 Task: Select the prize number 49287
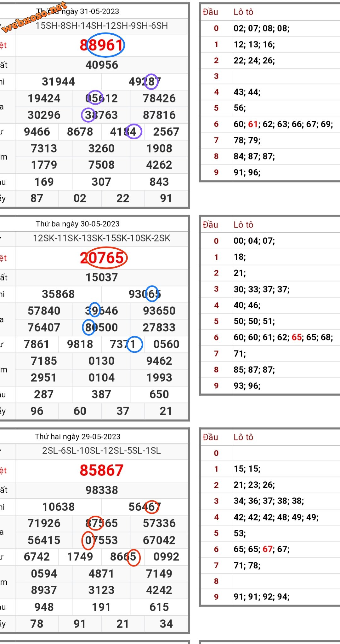[x=144, y=82]
